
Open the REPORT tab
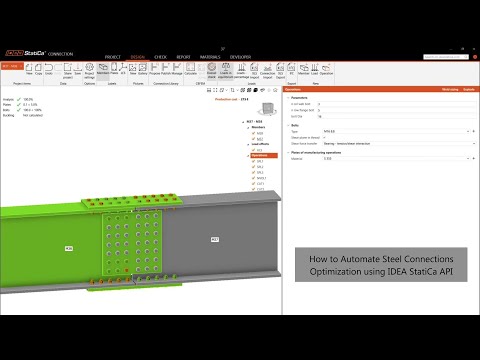[183, 57]
